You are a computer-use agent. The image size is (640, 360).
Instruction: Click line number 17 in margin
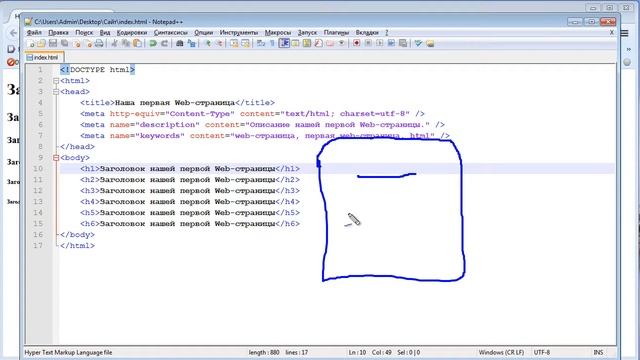tap(38, 246)
